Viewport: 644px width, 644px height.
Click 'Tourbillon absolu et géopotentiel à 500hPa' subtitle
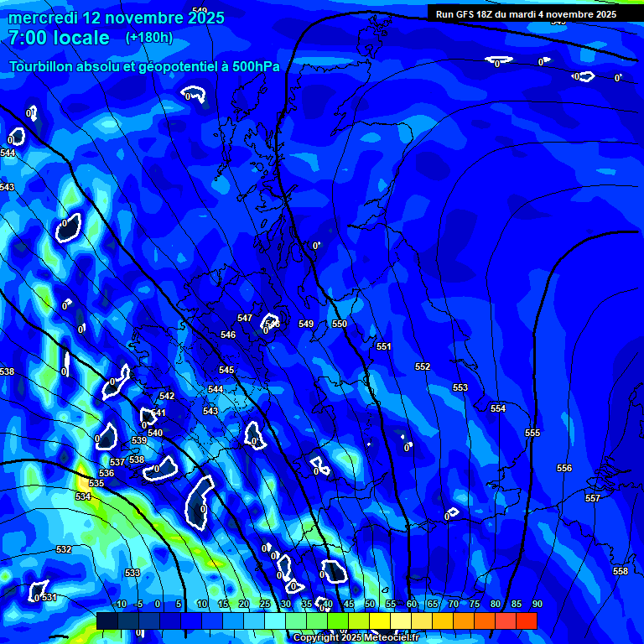coord(144,66)
